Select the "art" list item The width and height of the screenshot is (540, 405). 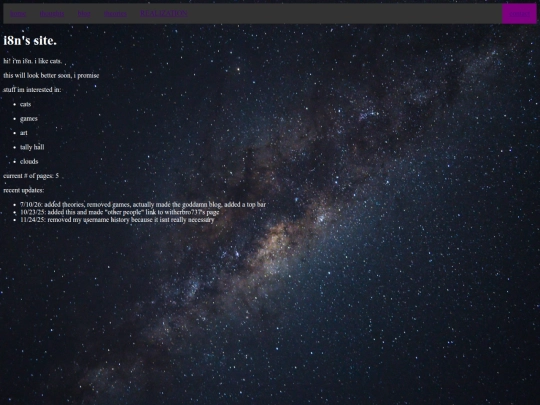coord(23,133)
